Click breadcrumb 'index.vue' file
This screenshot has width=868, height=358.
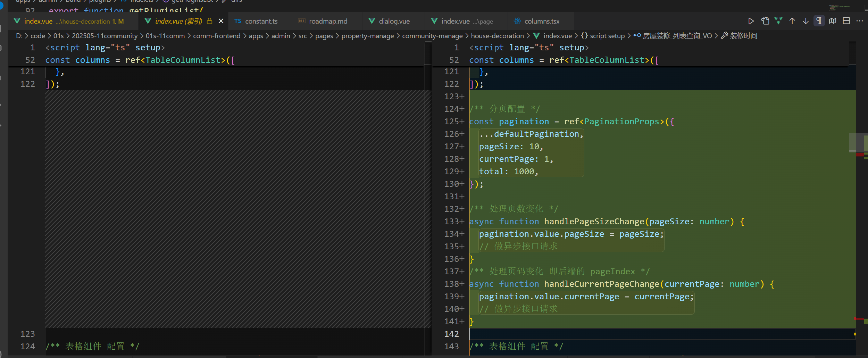(x=558, y=36)
